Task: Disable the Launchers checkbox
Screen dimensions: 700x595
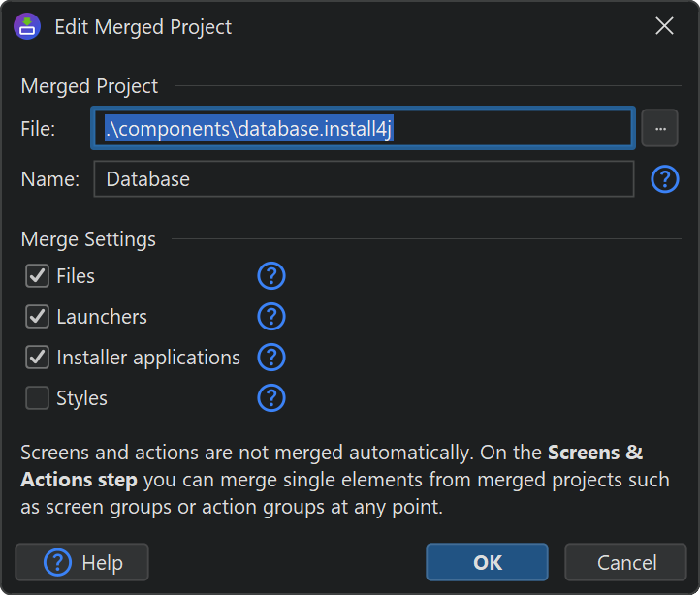Action: pyautogui.click(x=38, y=317)
